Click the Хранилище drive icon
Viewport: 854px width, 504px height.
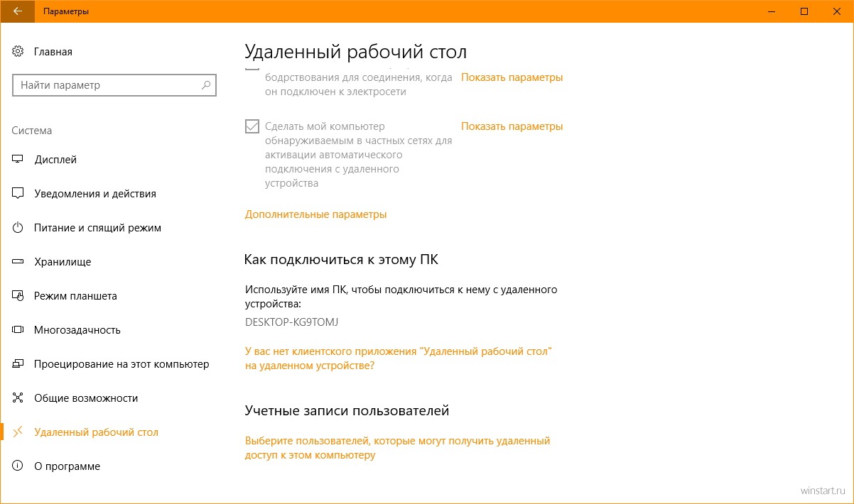click(x=18, y=262)
